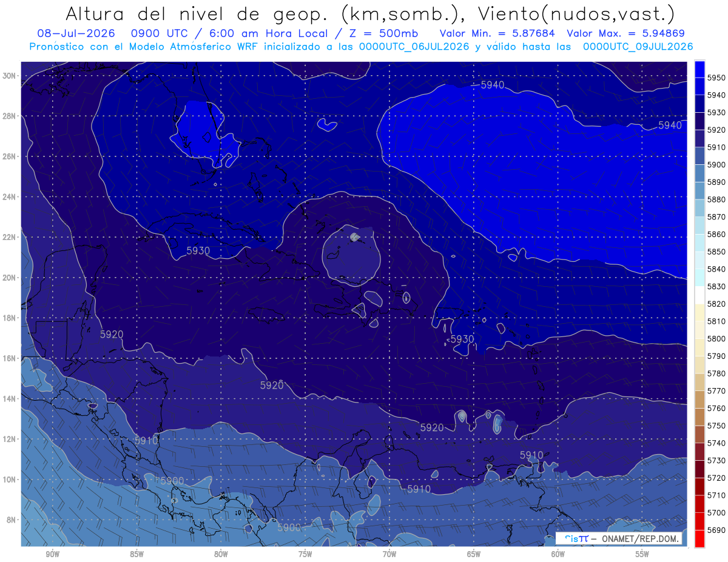Click the 22N latitude axis label
The image size is (728, 562).
[9, 237]
